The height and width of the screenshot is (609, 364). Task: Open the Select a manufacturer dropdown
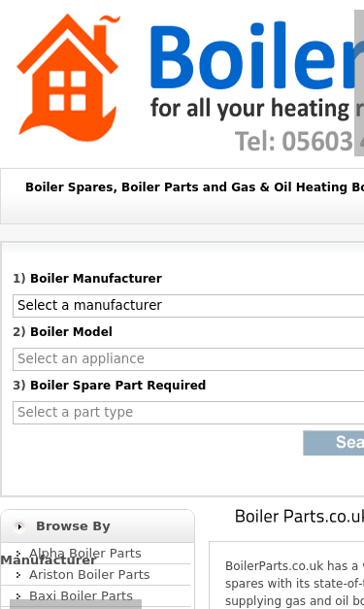coord(188,306)
